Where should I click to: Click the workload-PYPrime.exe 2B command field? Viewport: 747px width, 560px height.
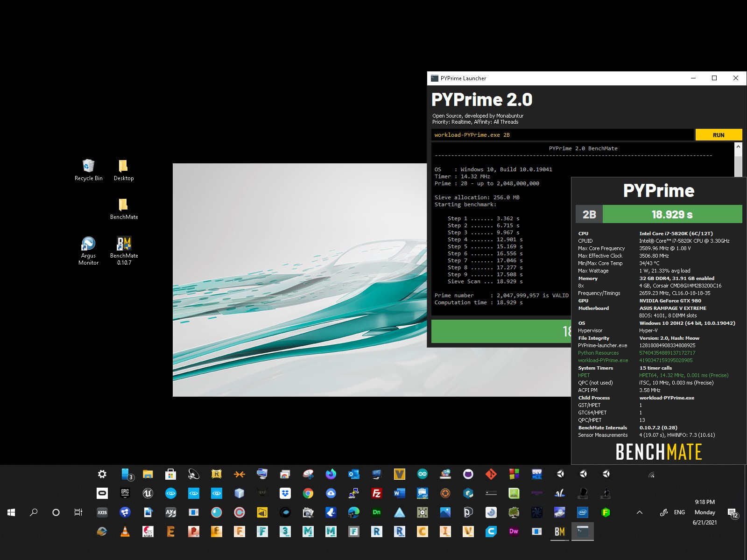562,135
